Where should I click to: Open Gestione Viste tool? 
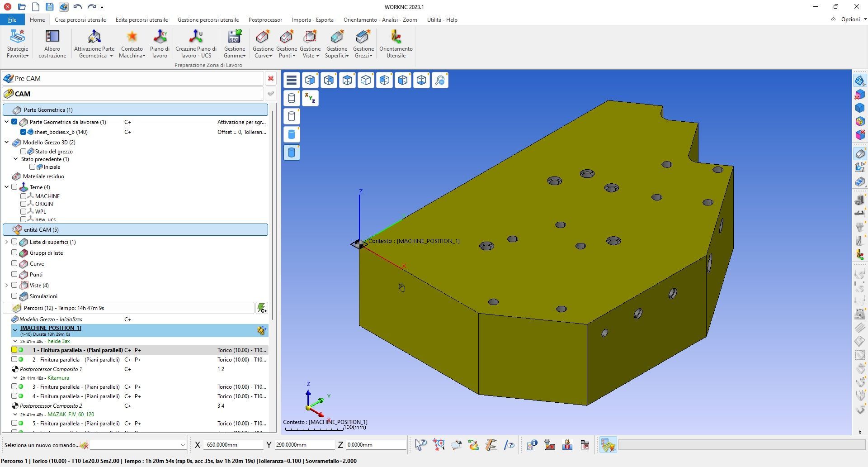tap(310, 44)
